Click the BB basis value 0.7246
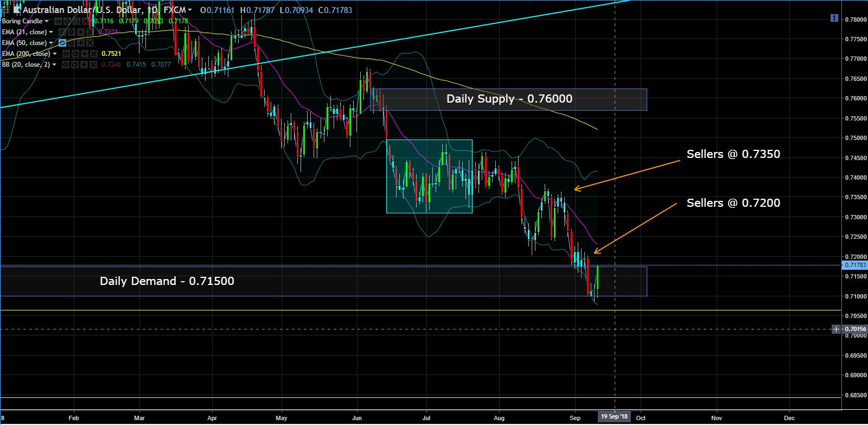The width and height of the screenshot is (868, 425). (111, 65)
